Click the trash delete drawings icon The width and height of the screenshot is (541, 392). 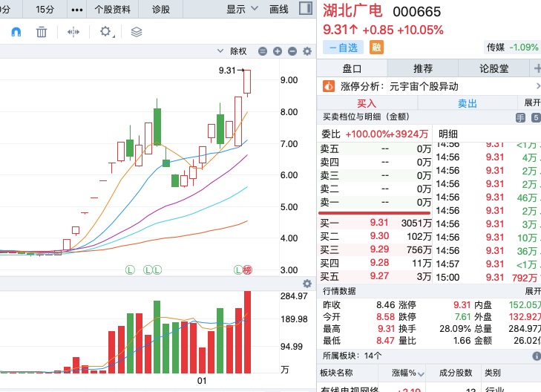point(42,32)
